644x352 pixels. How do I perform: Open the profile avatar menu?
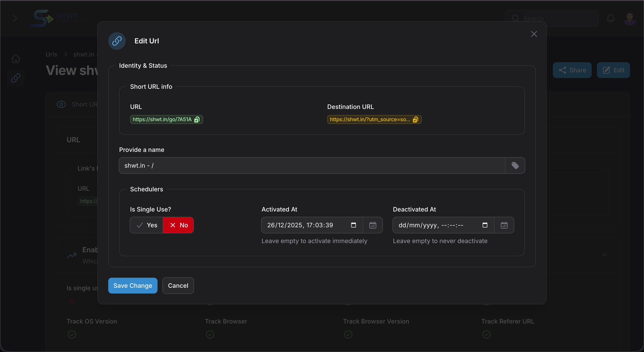click(630, 18)
